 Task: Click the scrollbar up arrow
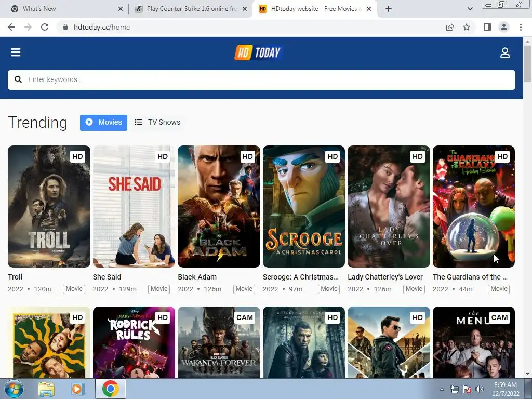click(527, 41)
